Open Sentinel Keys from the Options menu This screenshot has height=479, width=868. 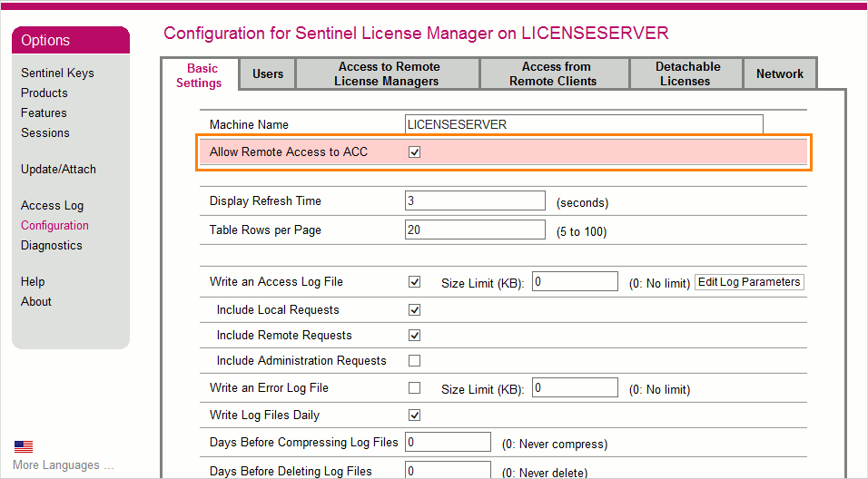click(57, 73)
